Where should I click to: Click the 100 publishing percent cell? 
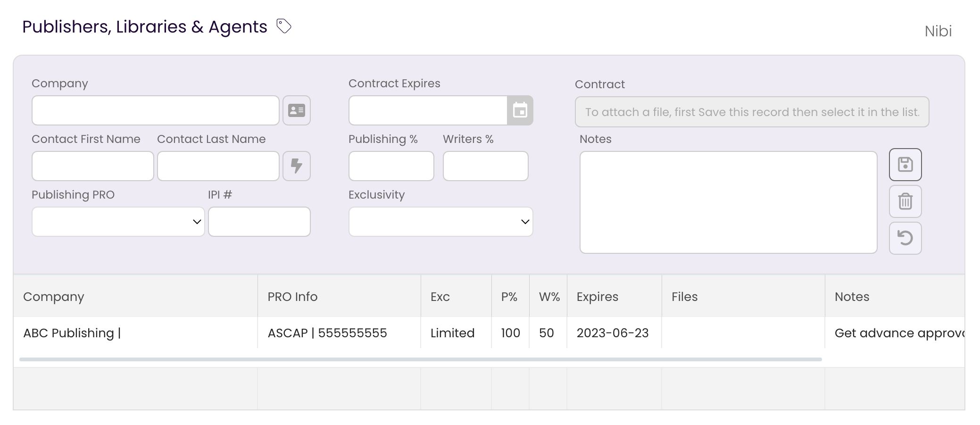[511, 333]
